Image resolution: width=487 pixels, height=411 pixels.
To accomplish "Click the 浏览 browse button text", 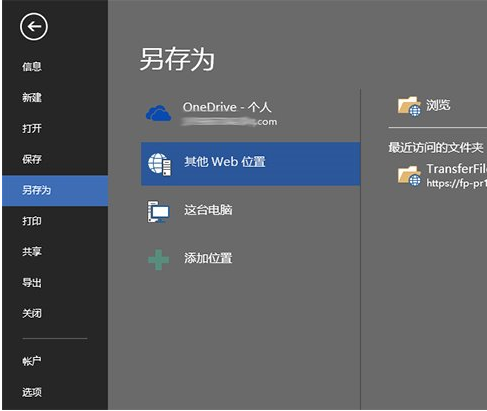I will coord(438,105).
